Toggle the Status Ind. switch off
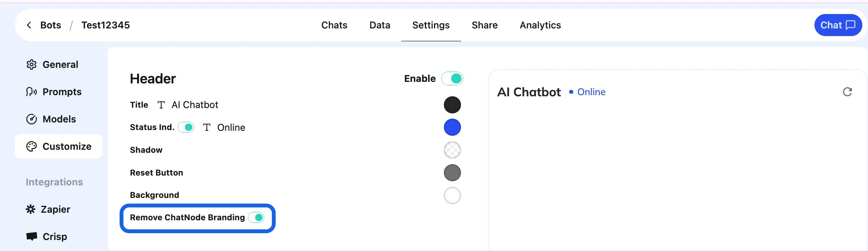This screenshot has height=251, width=868. coord(186,127)
